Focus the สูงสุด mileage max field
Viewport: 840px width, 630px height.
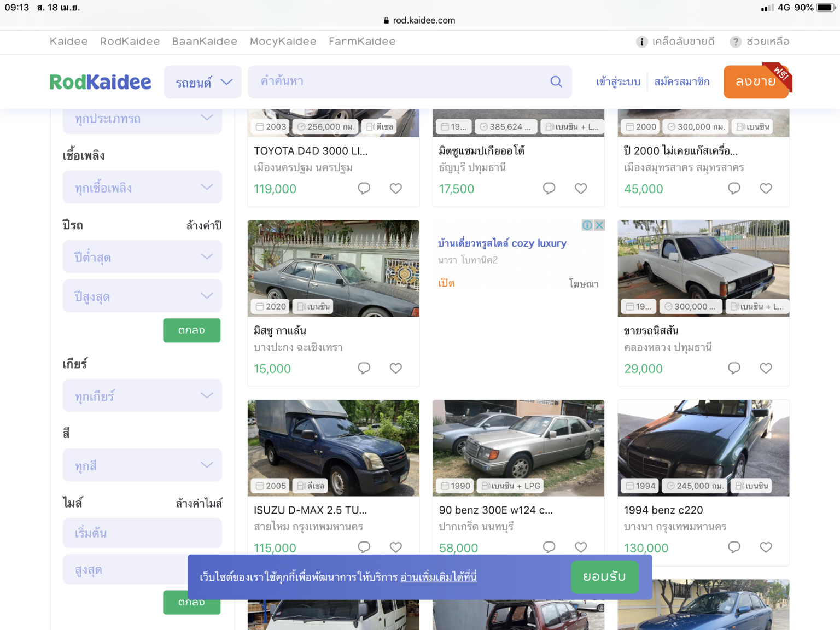tap(125, 569)
